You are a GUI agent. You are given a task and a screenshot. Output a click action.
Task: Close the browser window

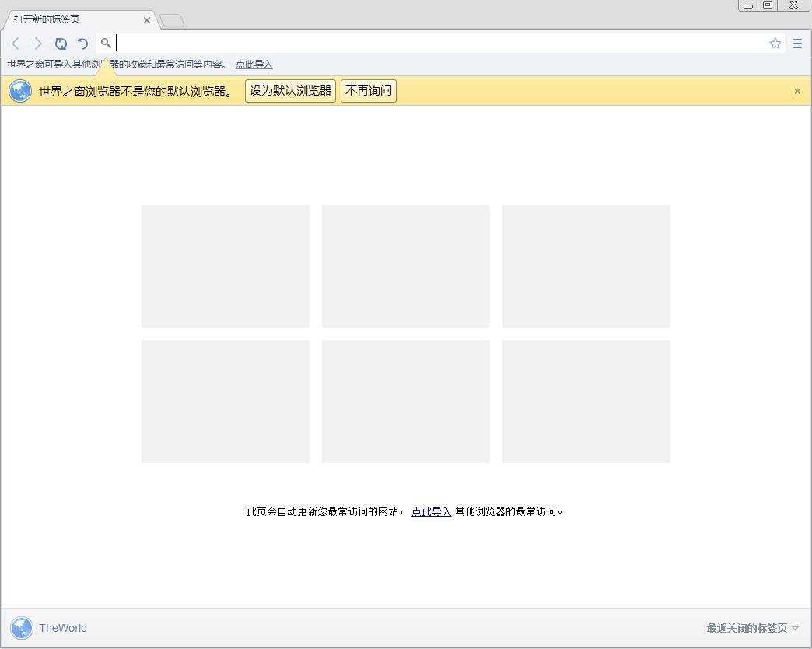pos(793,5)
